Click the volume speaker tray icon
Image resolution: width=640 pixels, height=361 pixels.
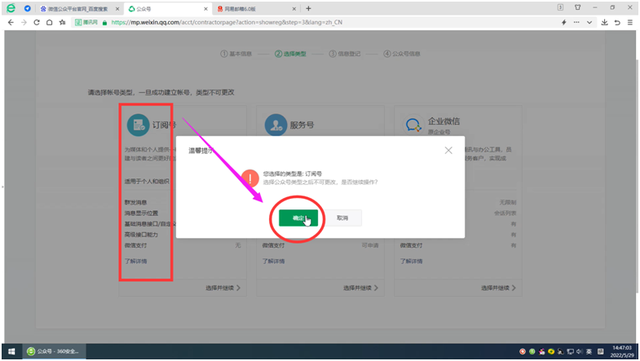click(x=579, y=351)
